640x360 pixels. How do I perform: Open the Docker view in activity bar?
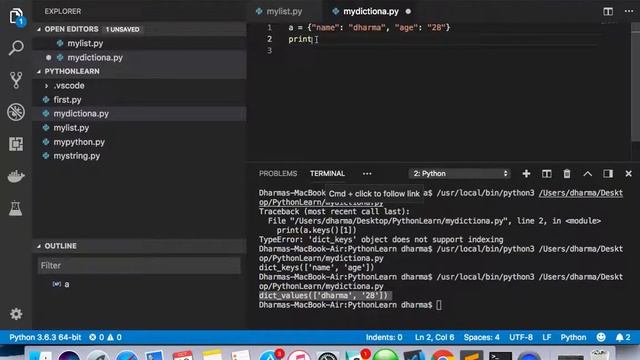[16, 176]
